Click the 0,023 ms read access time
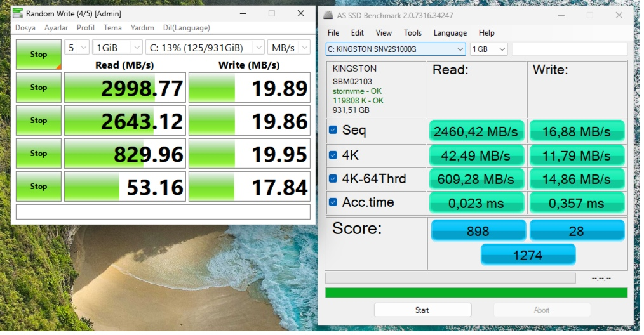The image size is (644, 335). [476, 203]
